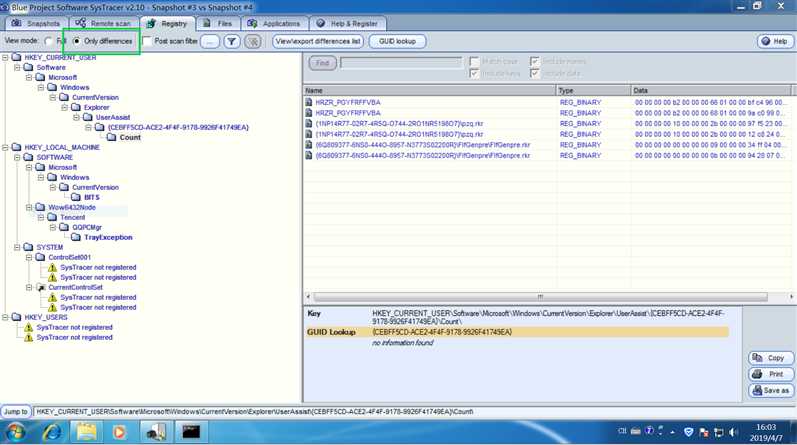
Task: Collapse the SYSTEM tree node
Action: [x=17, y=247]
